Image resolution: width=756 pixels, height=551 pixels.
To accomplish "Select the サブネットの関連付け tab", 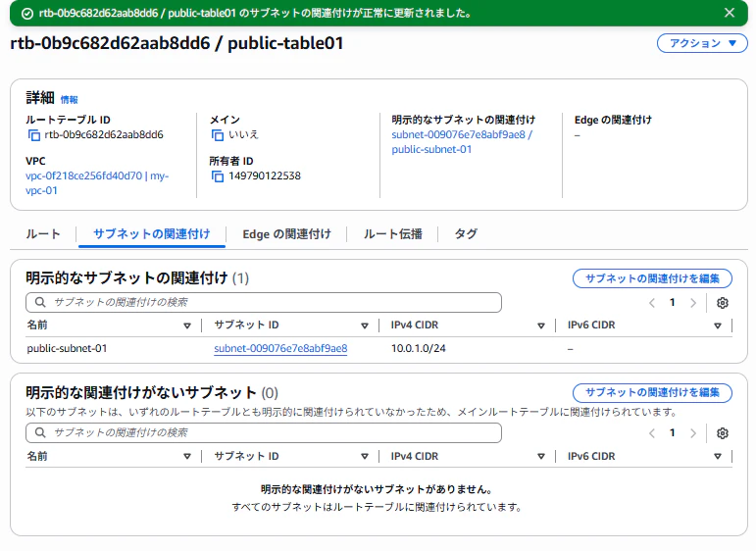I will (152, 234).
